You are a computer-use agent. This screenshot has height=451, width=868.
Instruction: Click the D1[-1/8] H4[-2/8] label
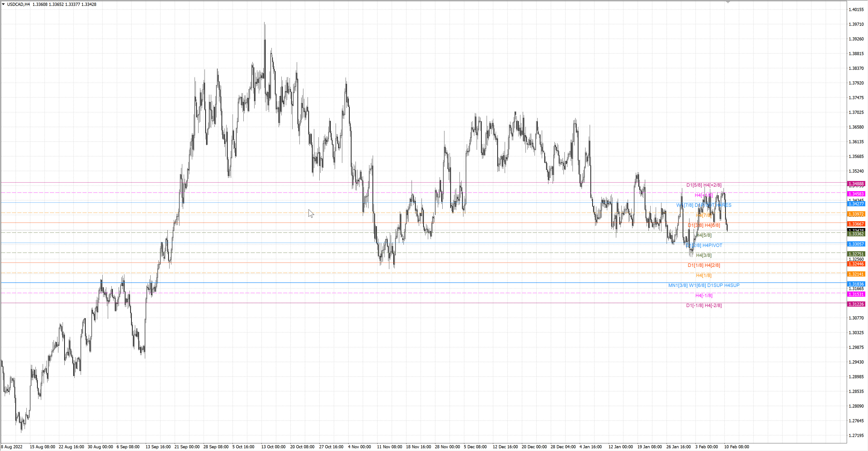click(x=704, y=305)
